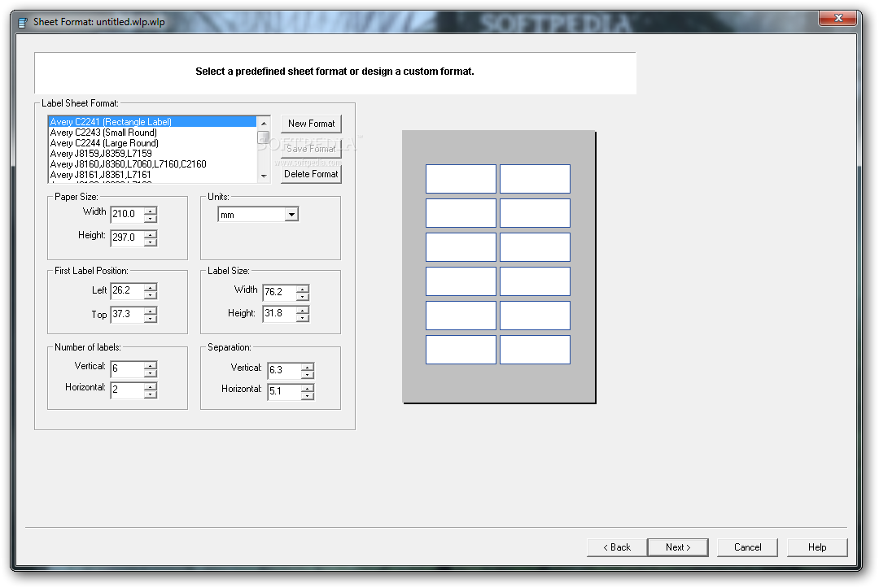Select Avery J8161,J8361,L7161 format
The image size is (879, 588).
coord(152,175)
